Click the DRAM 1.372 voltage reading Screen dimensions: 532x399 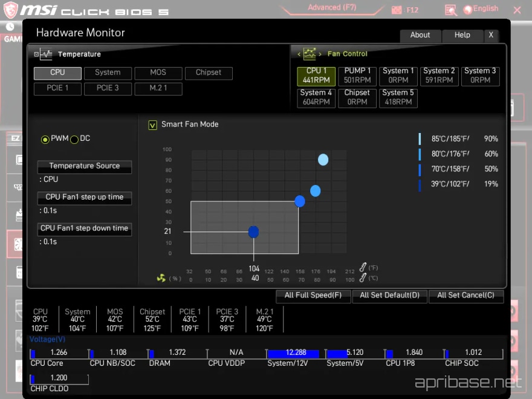pyautogui.click(x=177, y=352)
